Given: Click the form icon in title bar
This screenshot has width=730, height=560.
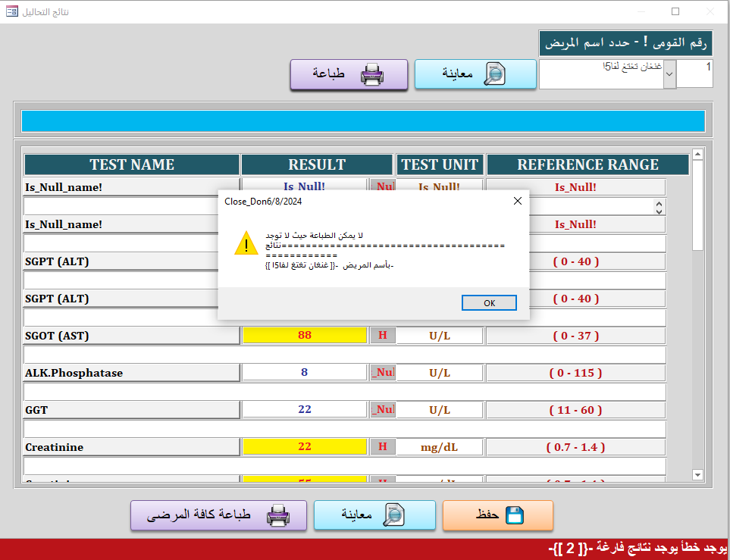Looking at the screenshot, I should pyautogui.click(x=12, y=11).
